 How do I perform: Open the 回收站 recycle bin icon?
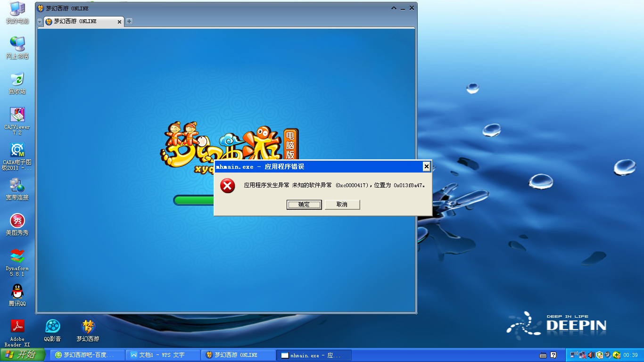coord(17,83)
